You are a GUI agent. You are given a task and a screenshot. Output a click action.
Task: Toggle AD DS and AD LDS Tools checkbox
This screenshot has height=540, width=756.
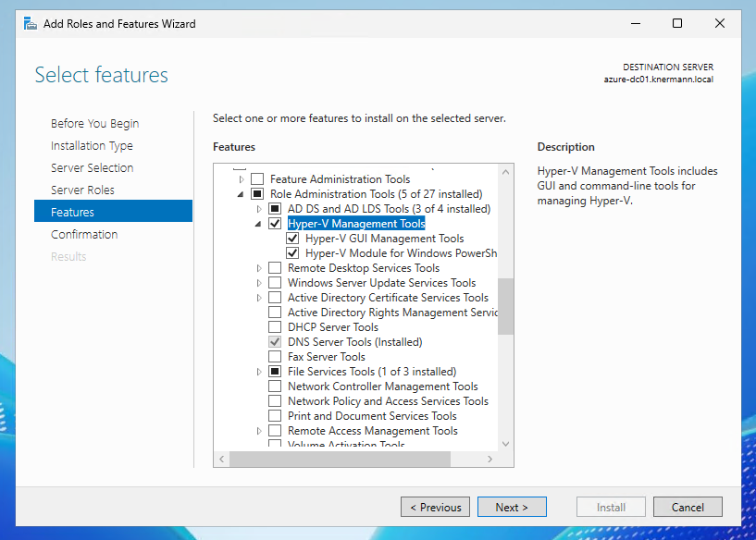(x=275, y=209)
